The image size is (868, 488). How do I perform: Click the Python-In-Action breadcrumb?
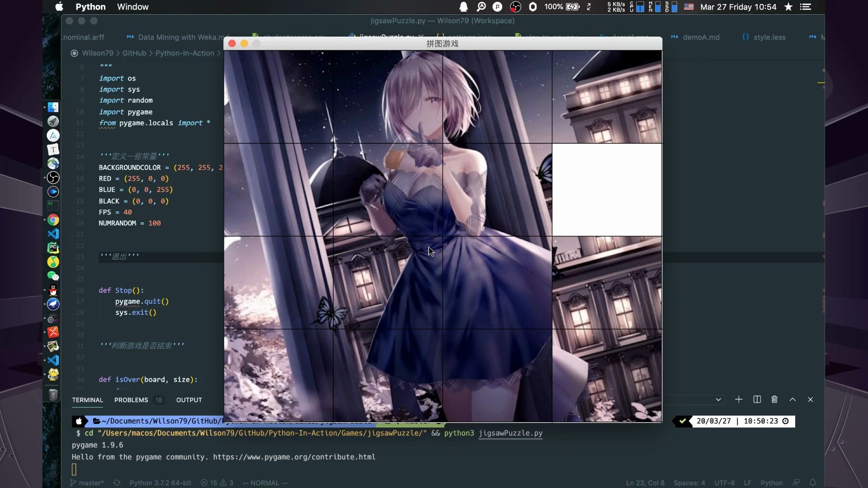pos(184,53)
